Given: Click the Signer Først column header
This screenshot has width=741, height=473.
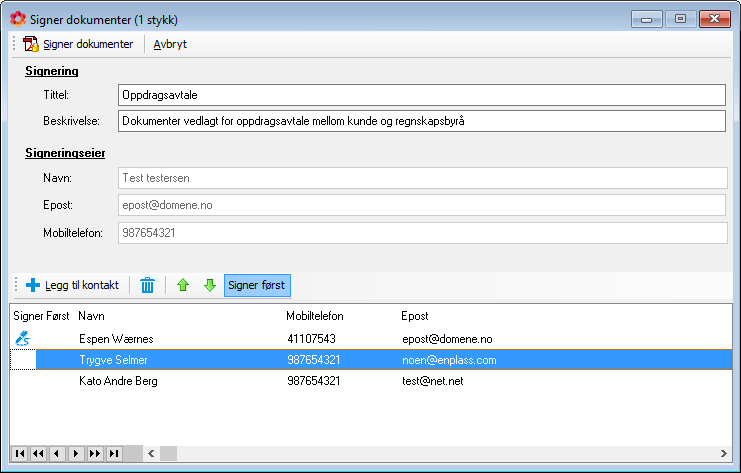Looking at the screenshot, I should point(41,316).
